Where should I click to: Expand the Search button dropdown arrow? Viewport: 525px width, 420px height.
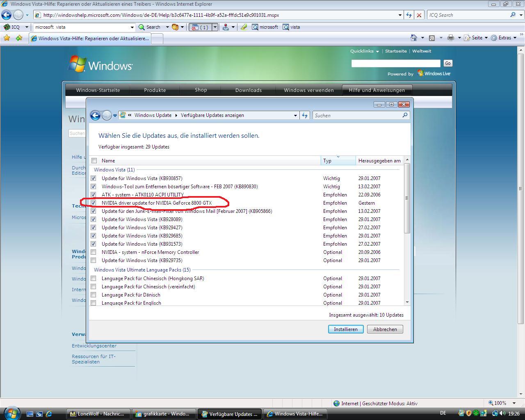click(167, 27)
